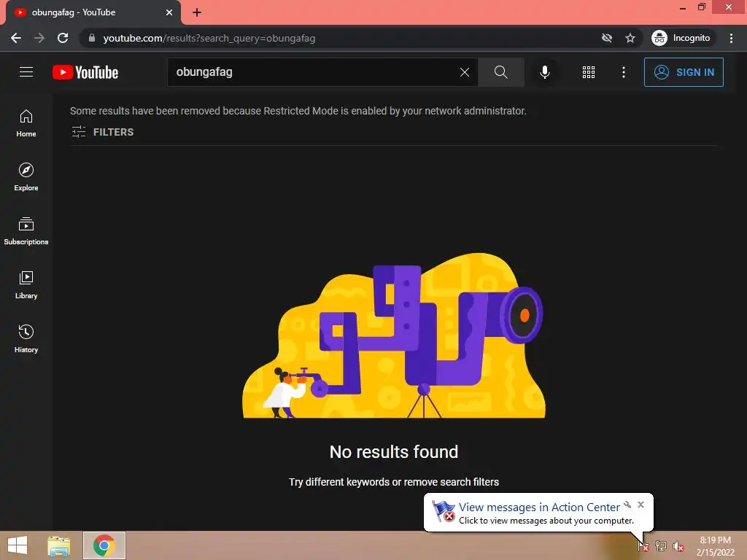This screenshot has height=560, width=747.
Task: Click the Restricted Mode notice text
Action: coord(298,111)
